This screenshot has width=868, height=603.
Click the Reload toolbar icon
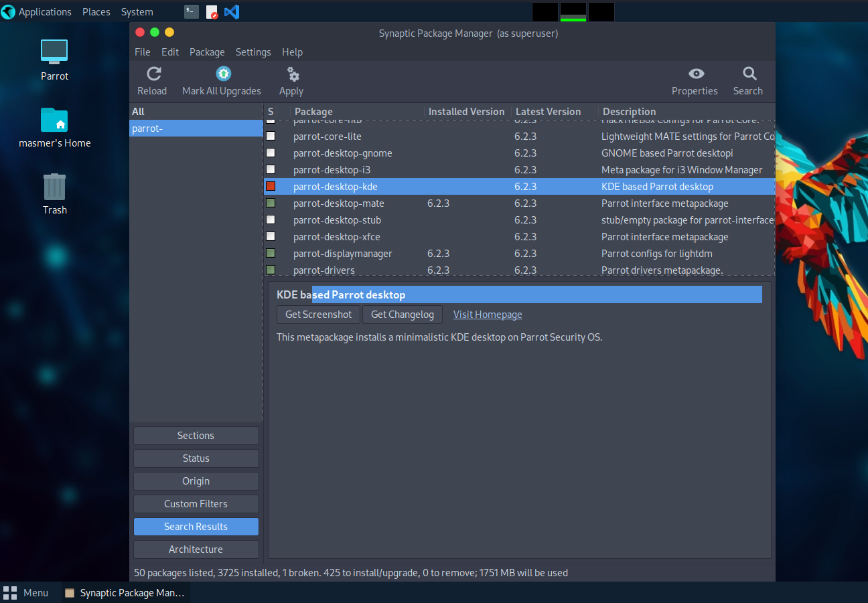154,74
